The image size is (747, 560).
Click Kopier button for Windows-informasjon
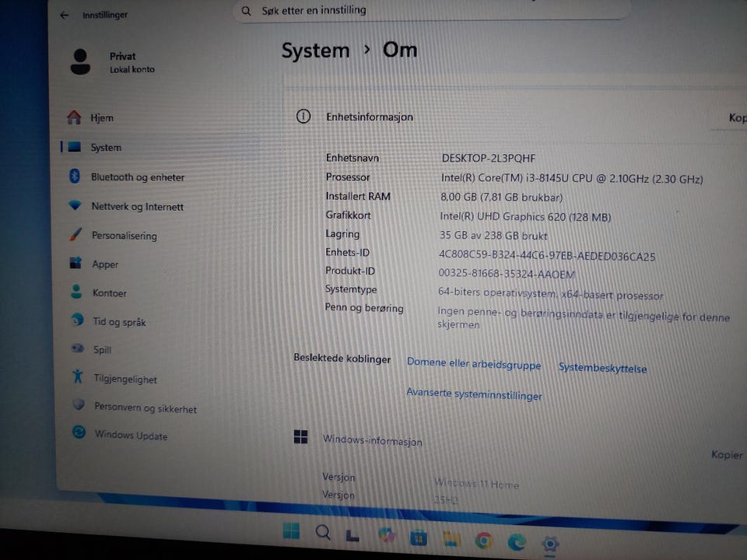point(727,455)
